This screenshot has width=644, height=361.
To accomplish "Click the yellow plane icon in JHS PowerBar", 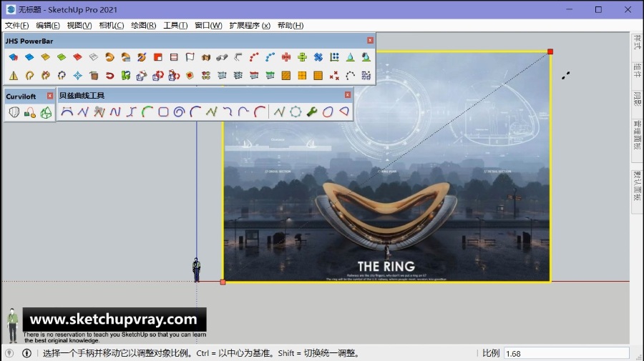I will tap(45, 57).
